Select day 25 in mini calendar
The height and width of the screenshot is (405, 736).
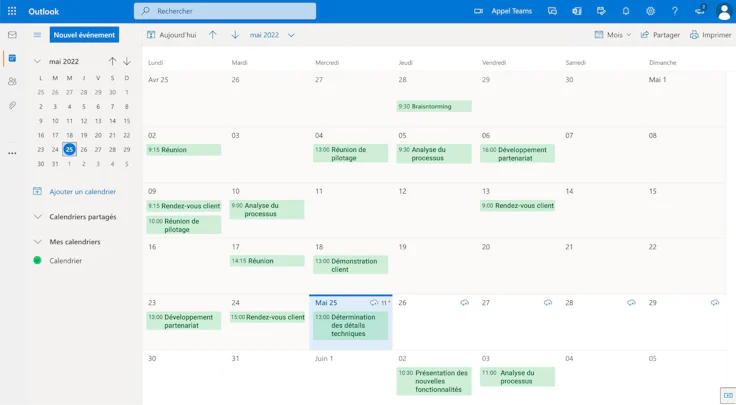click(69, 149)
